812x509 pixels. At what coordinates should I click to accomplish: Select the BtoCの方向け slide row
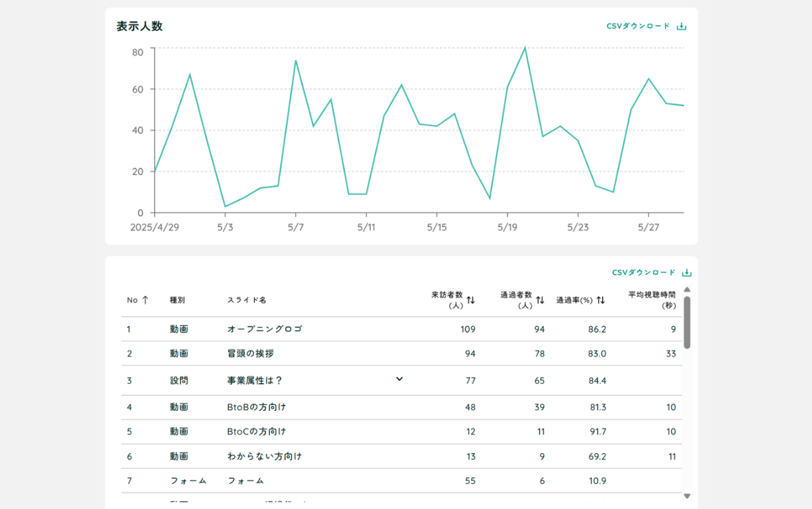tap(257, 432)
